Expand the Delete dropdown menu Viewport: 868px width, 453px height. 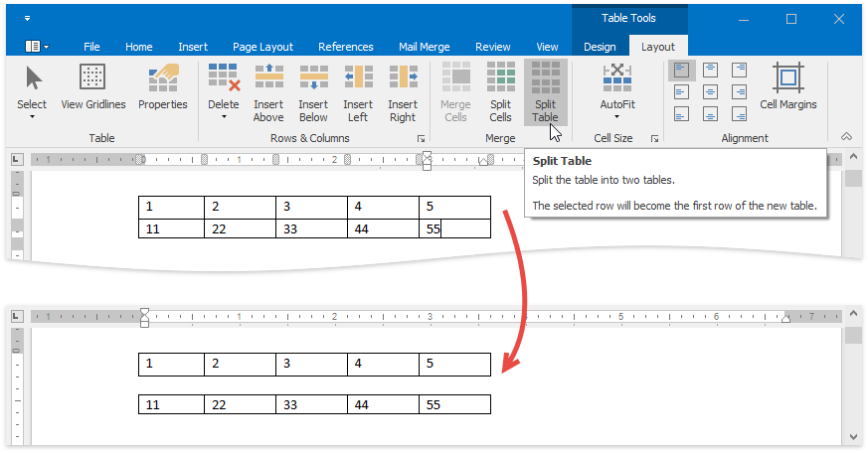(x=223, y=116)
